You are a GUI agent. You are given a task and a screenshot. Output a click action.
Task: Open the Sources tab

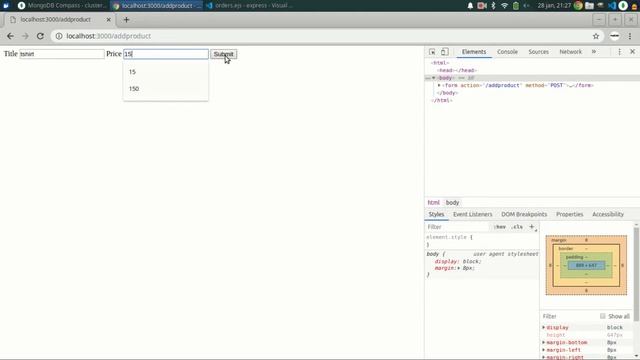pos(538,52)
